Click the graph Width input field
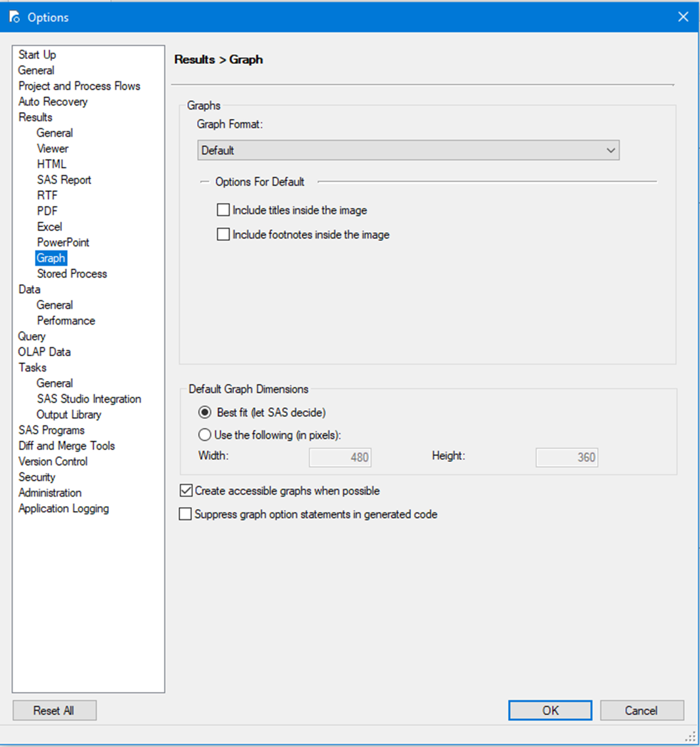 (x=340, y=457)
